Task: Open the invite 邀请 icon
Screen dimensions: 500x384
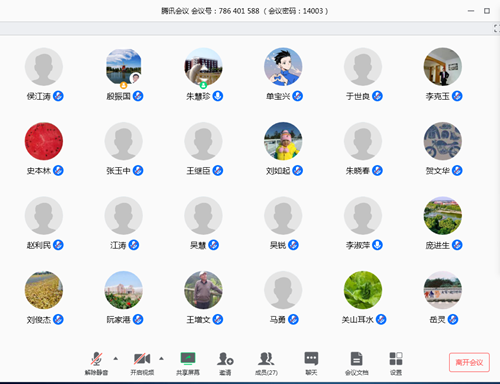Action: (225, 363)
